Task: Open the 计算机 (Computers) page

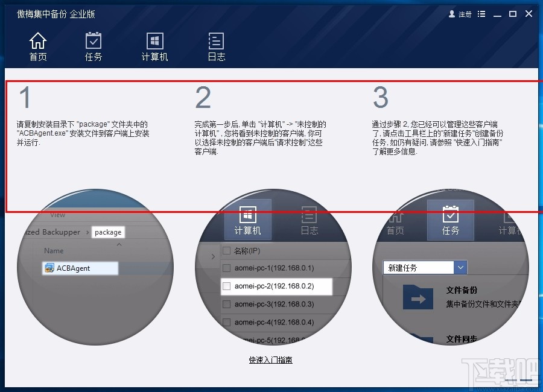Action: pos(154,46)
